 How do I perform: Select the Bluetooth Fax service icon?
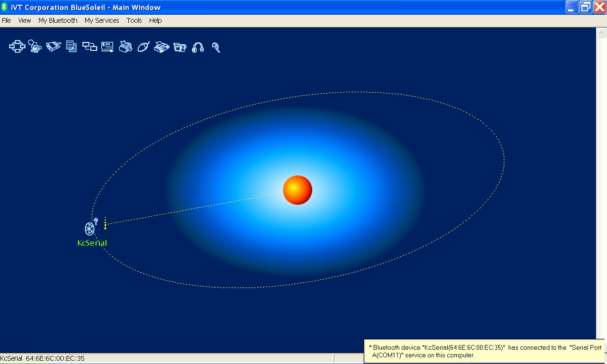[162, 47]
